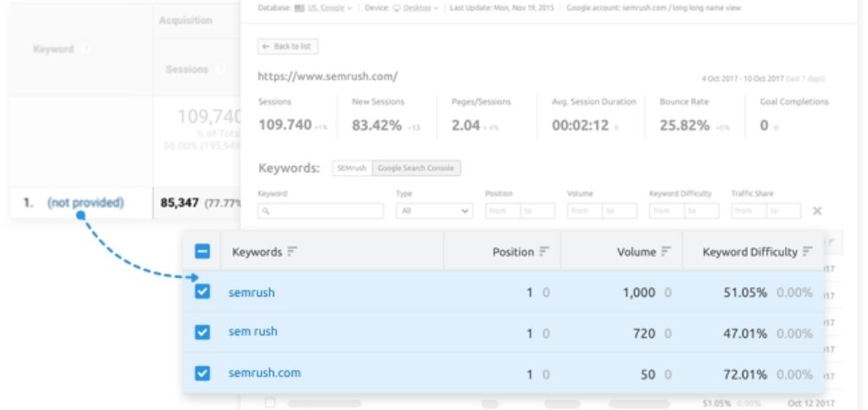868x410 pixels.
Task: Click the Volume 'from' field
Action: [x=585, y=211]
